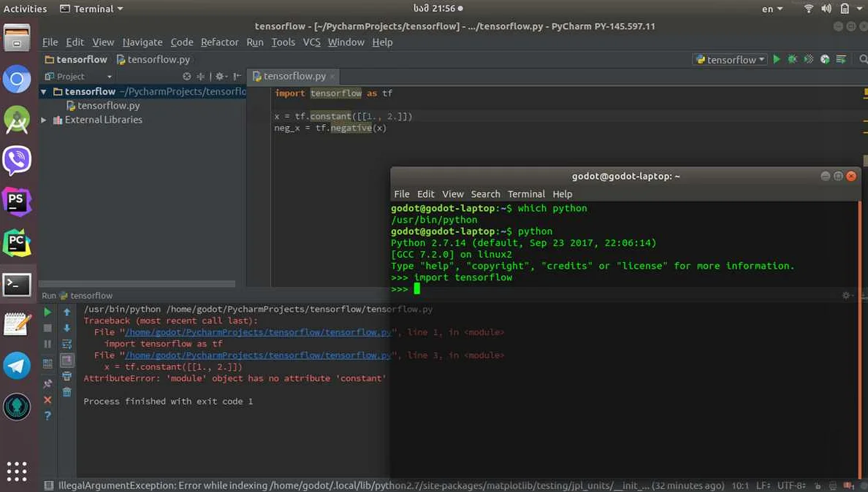Stop the process in Run panel

click(47, 328)
